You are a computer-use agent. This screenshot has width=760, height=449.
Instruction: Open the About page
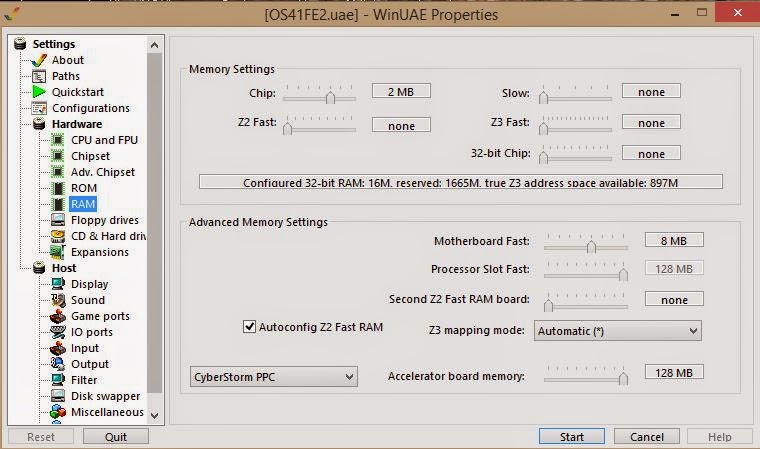tap(68, 60)
